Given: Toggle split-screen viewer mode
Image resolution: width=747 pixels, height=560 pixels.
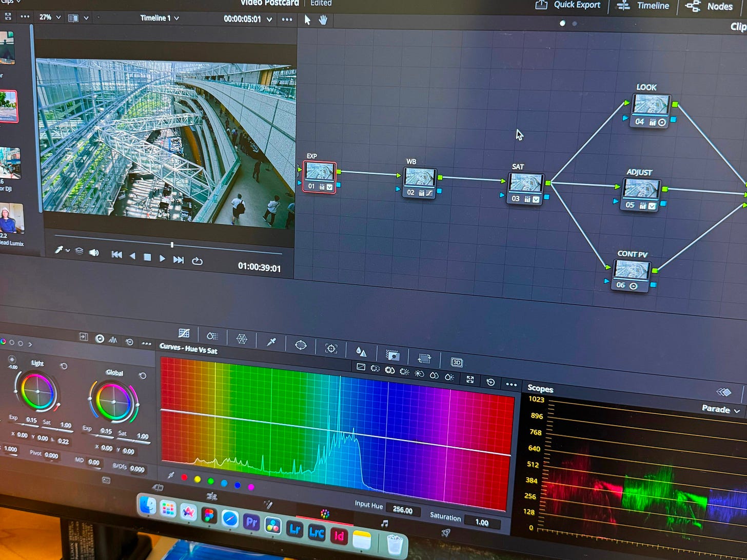Looking at the screenshot, I should (73, 18).
